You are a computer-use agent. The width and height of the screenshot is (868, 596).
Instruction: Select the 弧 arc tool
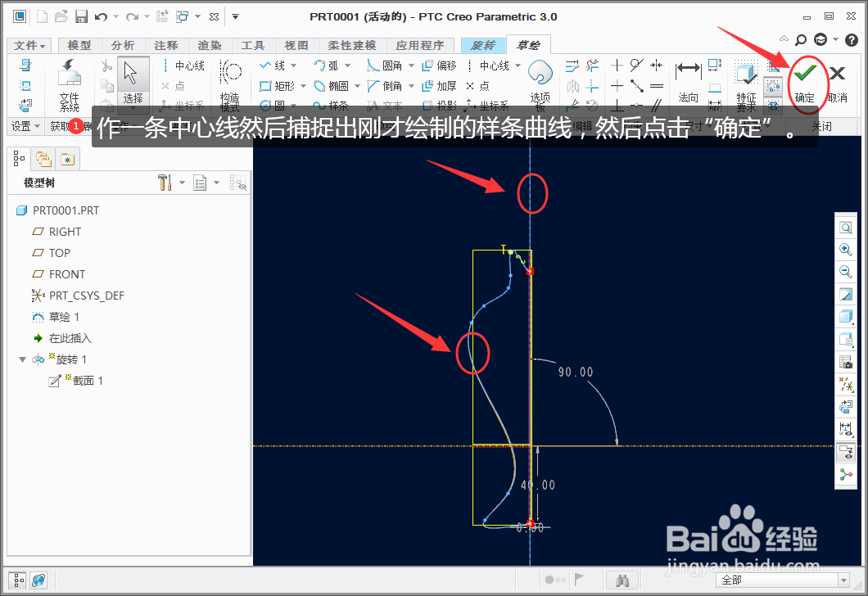(x=326, y=65)
